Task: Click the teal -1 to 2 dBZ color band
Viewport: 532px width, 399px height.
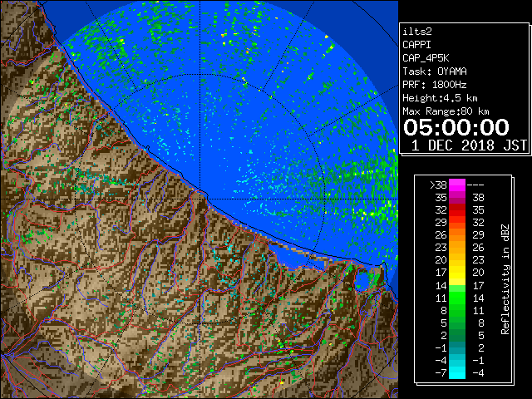Action: 457,347
